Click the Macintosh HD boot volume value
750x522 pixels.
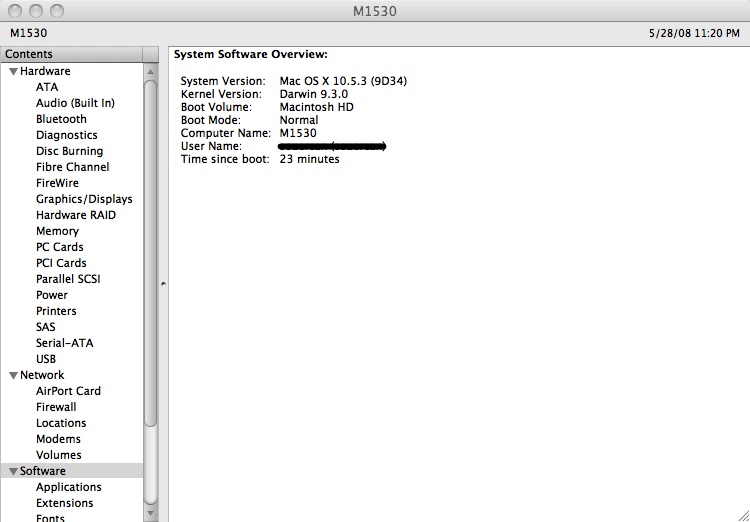pos(317,107)
